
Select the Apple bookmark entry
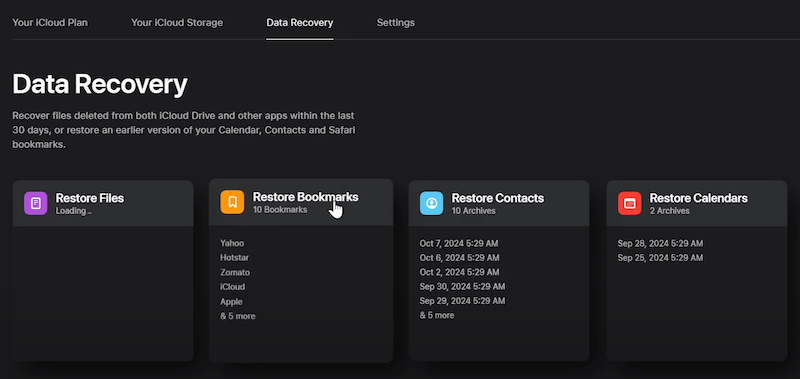[x=232, y=301]
